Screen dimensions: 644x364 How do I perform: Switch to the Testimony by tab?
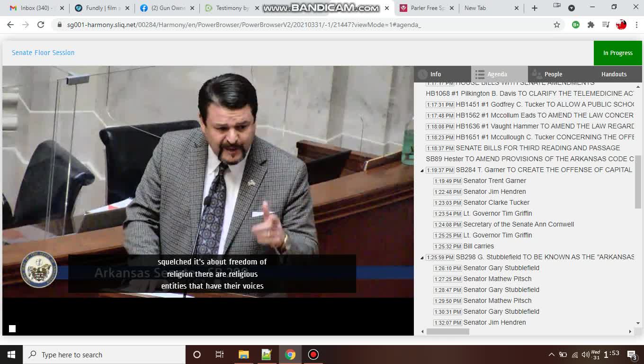tap(232, 8)
